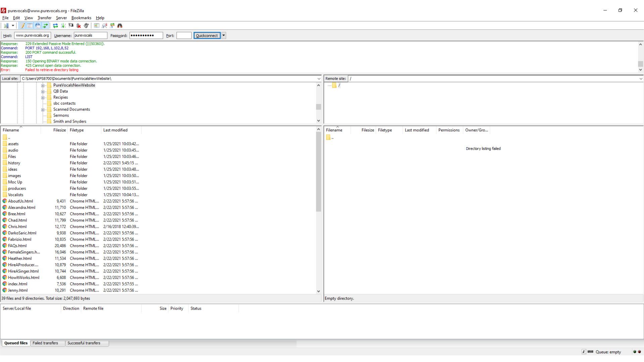This screenshot has height=362, width=644.
Task: Toggle directory comparison magnifier icon
Action: (x=104, y=25)
